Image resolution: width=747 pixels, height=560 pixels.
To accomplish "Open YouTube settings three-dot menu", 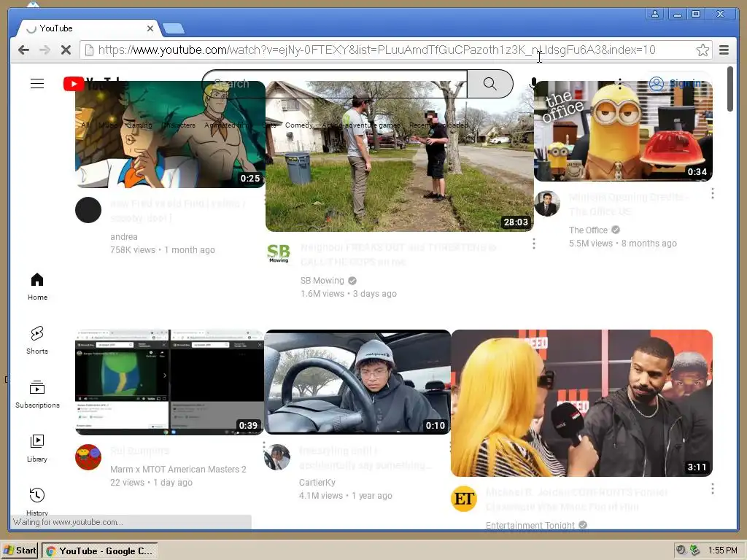I will 619,84.
